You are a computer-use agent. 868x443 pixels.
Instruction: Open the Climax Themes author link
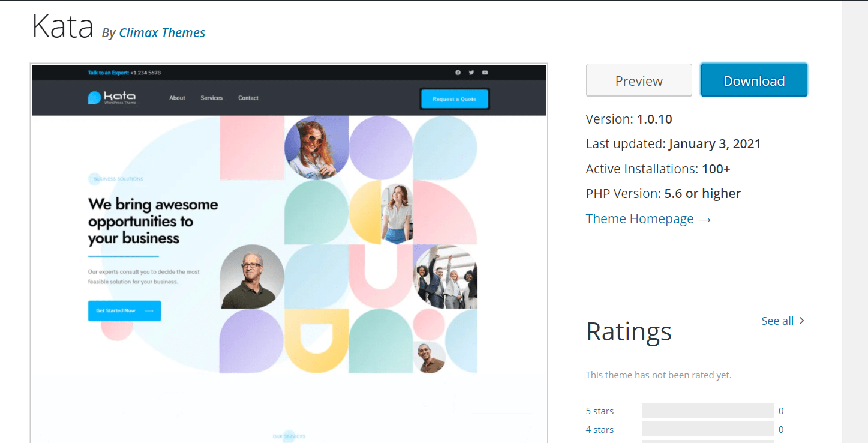[162, 32]
